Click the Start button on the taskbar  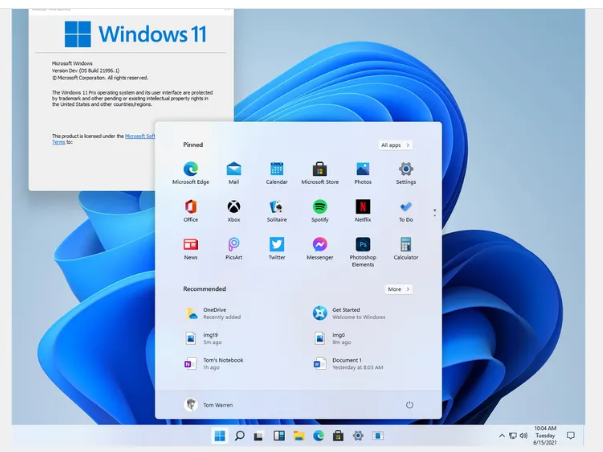(x=220, y=436)
